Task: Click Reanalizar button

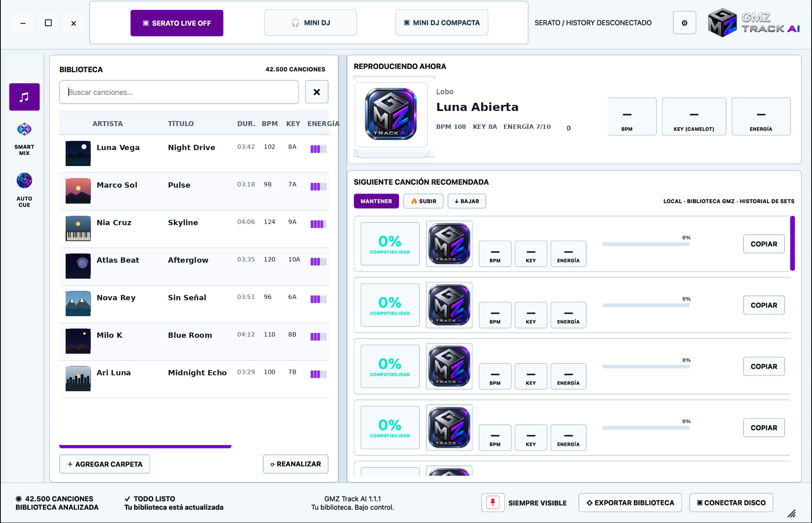Action: 296,464
